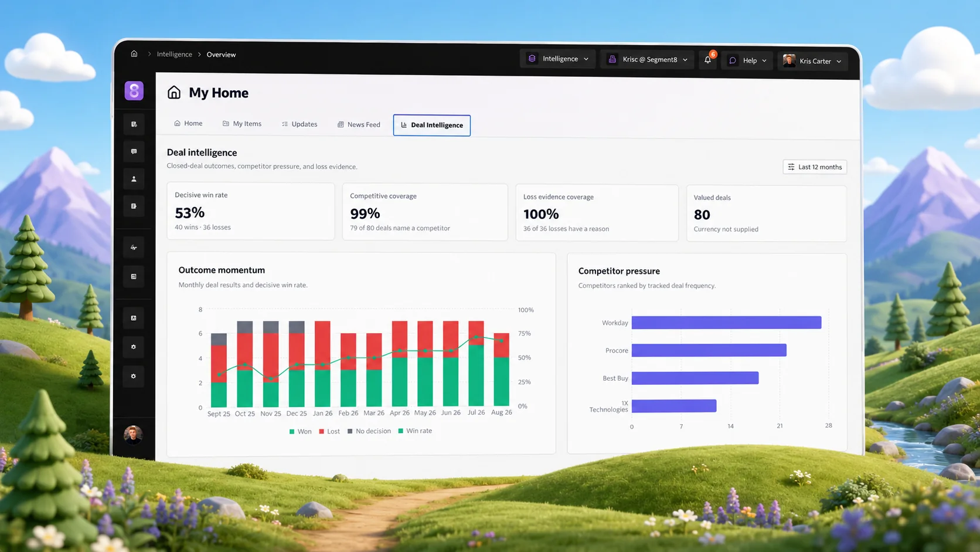Click the "Competitor pressure" chart title
The image size is (980, 552).
pyautogui.click(x=619, y=271)
